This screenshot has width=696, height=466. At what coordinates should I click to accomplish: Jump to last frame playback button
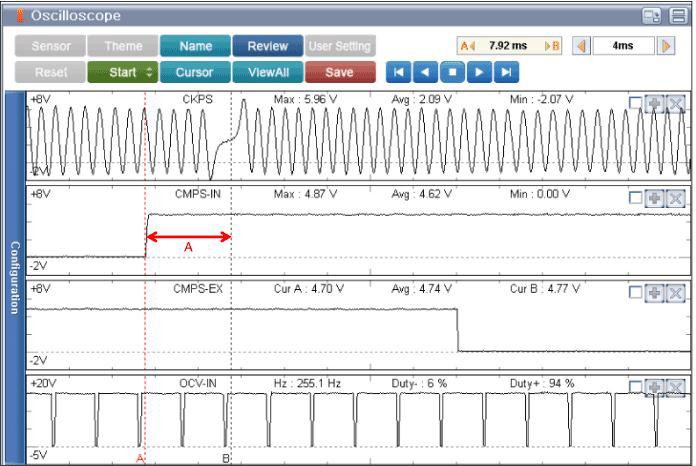click(506, 72)
